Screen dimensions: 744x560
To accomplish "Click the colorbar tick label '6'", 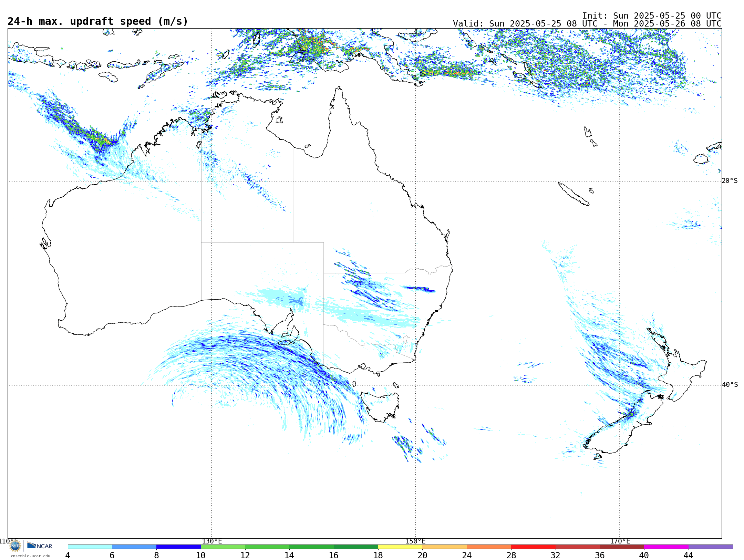I will point(112,556).
